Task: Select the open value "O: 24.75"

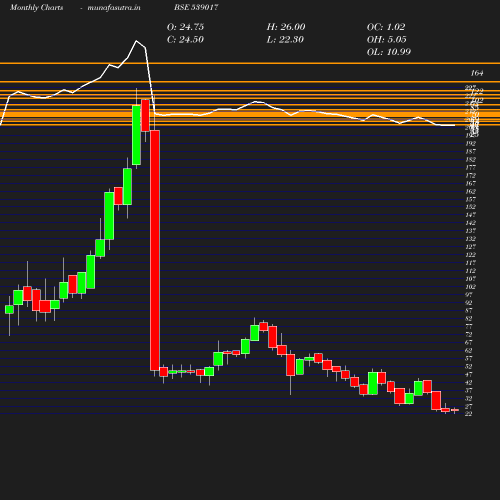Action: 185,27
